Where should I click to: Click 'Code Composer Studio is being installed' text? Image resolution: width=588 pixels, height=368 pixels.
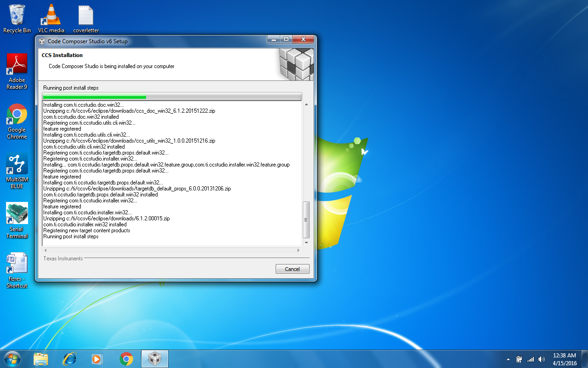coord(112,66)
